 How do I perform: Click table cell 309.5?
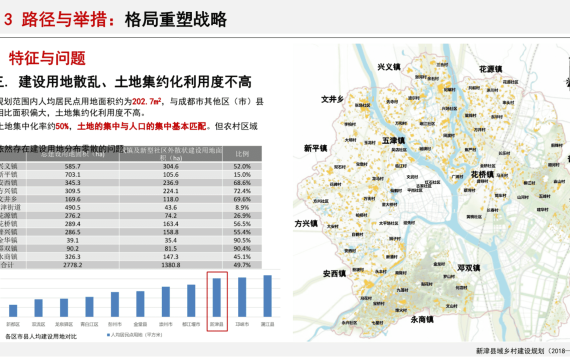(x=72, y=191)
